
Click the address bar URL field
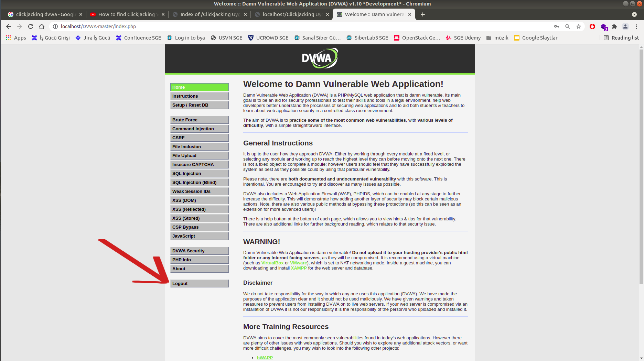303,26
